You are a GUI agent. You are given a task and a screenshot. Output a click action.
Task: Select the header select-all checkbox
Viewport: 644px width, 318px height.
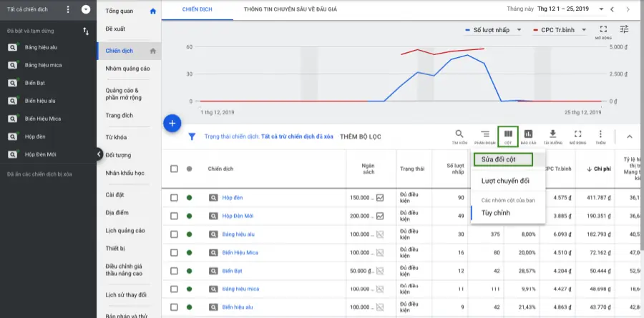click(174, 169)
